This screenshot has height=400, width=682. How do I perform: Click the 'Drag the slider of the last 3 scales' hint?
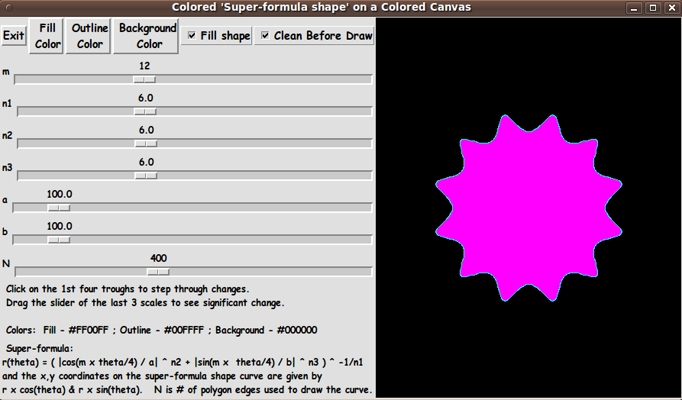pyautogui.click(x=145, y=303)
